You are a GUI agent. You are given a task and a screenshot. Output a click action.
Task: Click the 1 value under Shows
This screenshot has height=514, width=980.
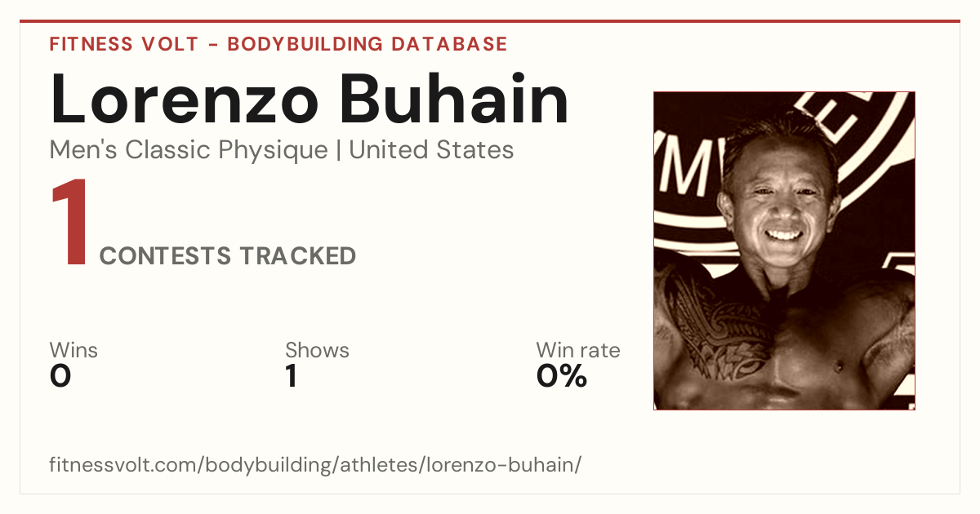pos(292,376)
